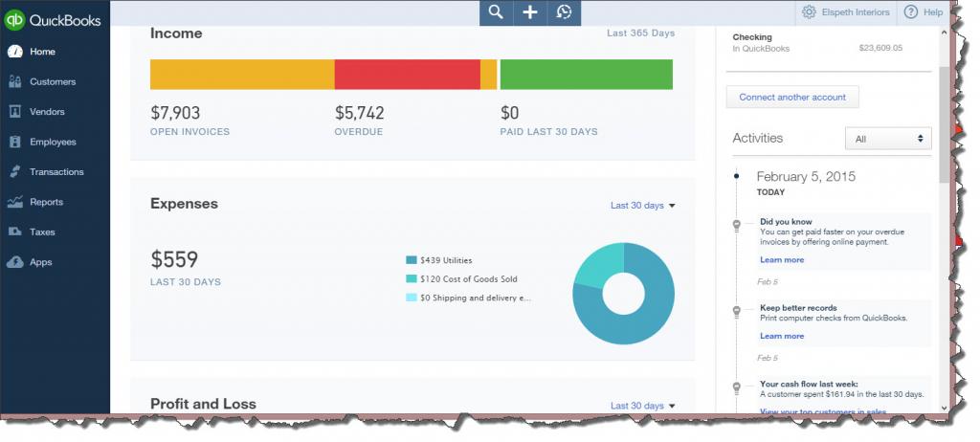Click the green paid bar segment

pos(587,75)
